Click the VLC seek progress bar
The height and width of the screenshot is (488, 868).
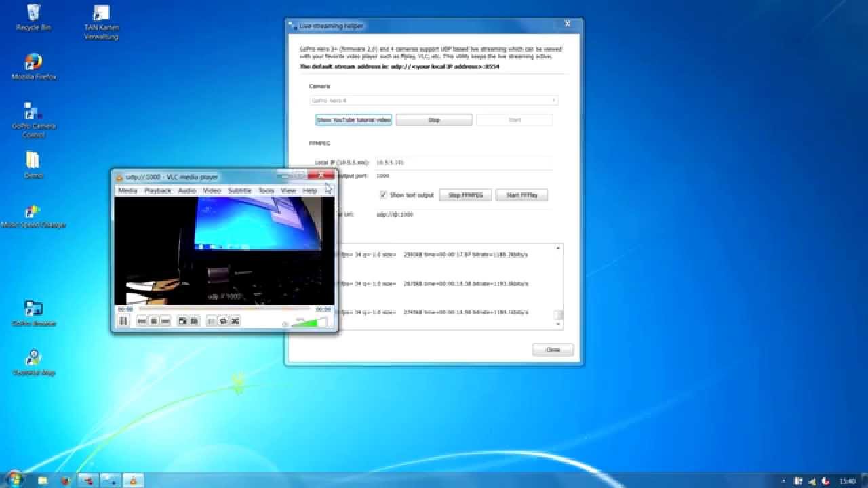[x=224, y=309]
